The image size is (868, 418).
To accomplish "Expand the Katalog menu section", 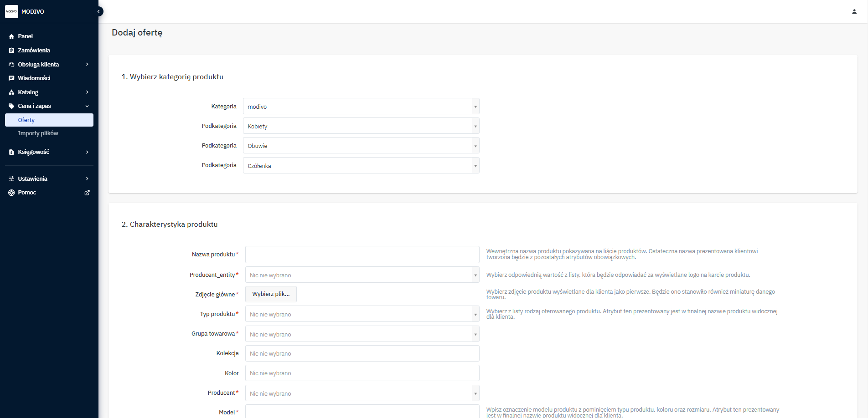I will [x=87, y=92].
